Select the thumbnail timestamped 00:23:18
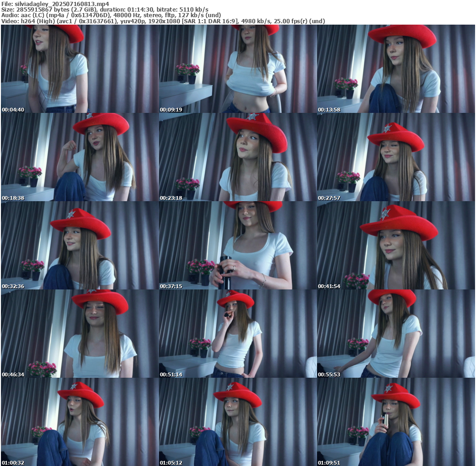 coord(238,157)
